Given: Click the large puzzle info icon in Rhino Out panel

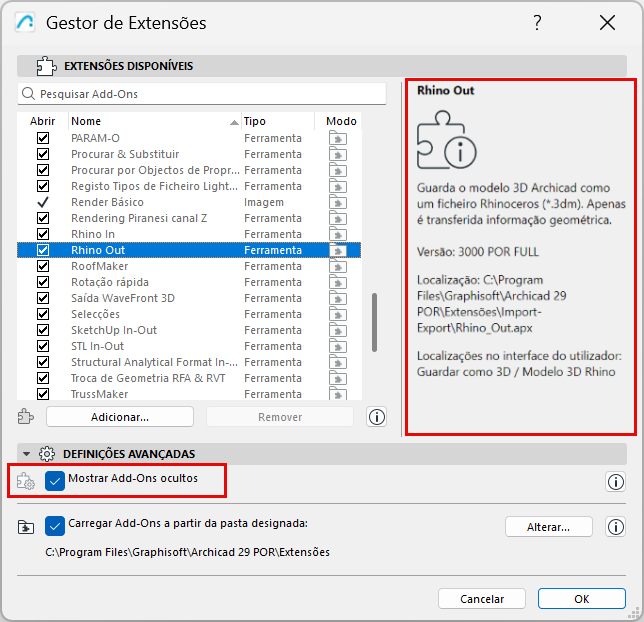Looking at the screenshot, I should tap(446, 140).
